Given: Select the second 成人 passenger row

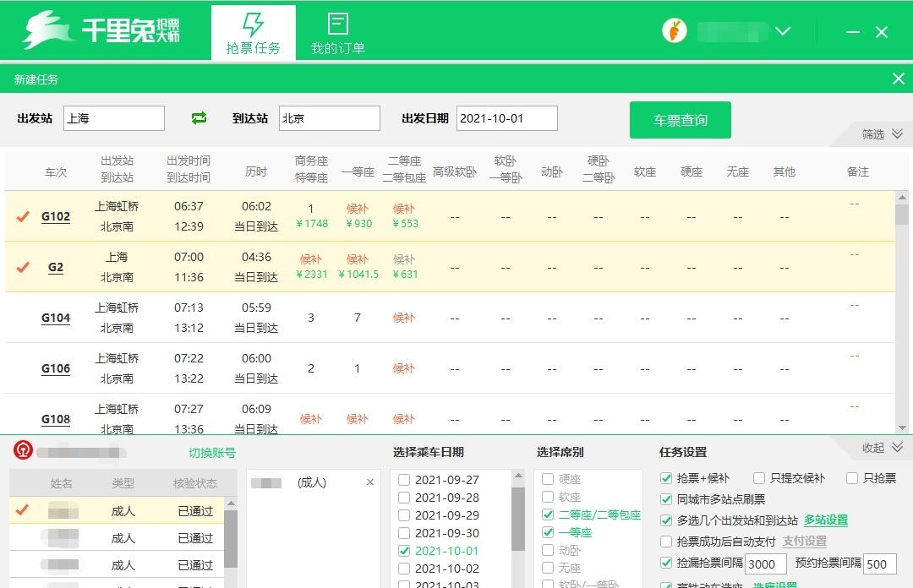Looking at the screenshot, I should (x=117, y=538).
